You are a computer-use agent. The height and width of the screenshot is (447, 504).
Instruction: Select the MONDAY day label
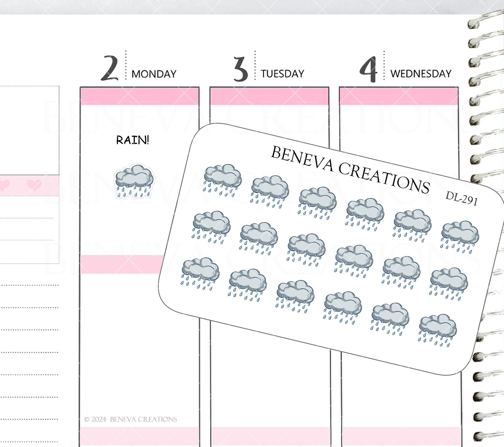pos(154,74)
